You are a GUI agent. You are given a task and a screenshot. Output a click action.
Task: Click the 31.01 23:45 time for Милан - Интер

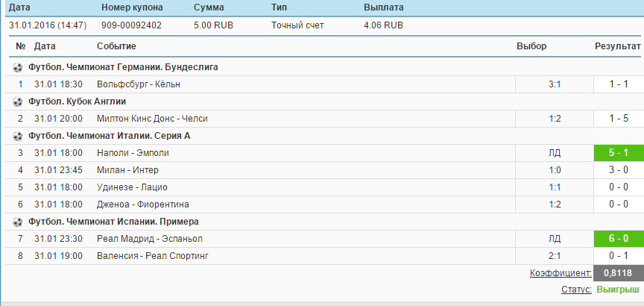[x=58, y=170]
